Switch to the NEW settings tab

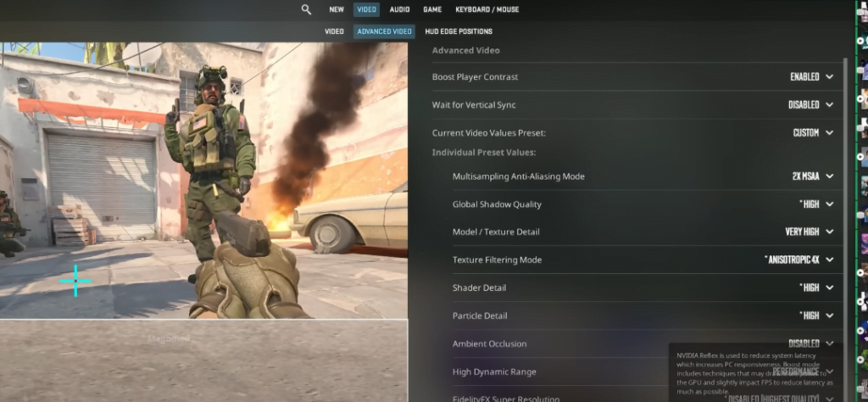[x=336, y=9]
